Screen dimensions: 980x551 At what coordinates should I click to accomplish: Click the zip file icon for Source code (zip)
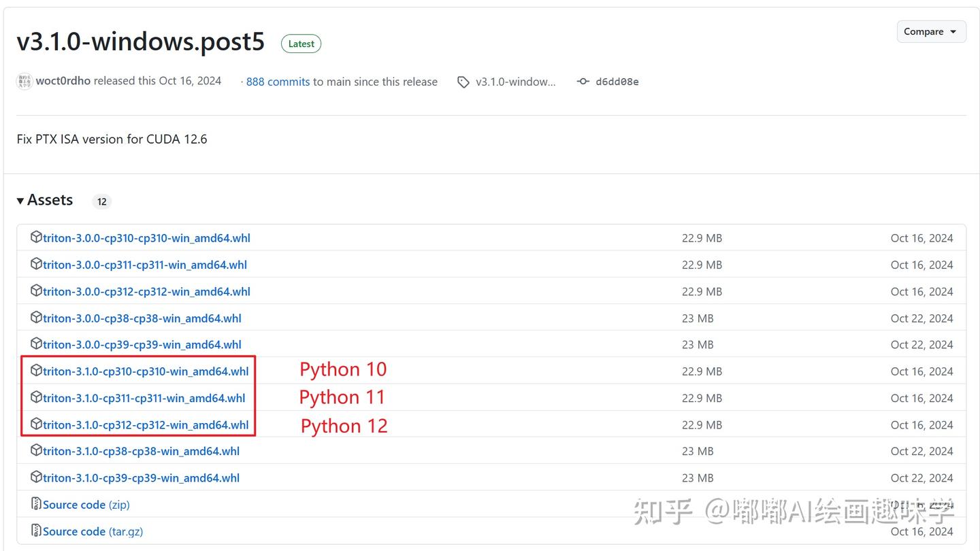[x=36, y=504]
